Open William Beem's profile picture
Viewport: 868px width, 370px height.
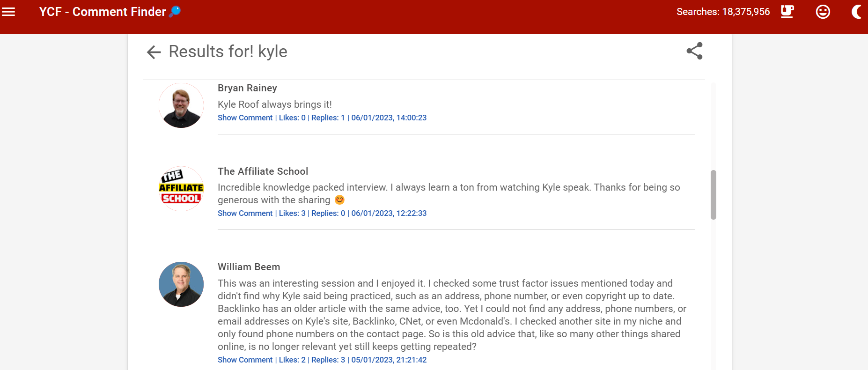pos(181,284)
